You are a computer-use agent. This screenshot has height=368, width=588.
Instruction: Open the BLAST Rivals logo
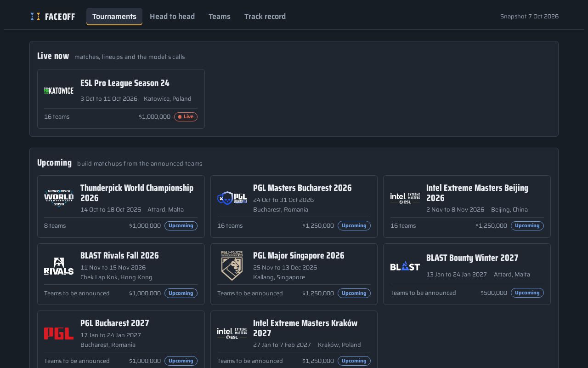[59, 266]
